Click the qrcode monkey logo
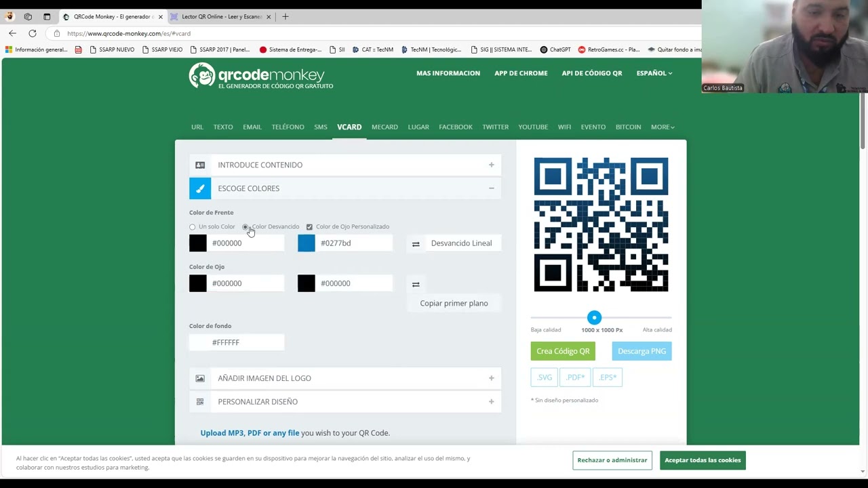This screenshot has height=488, width=868. (x=261, y=76)
